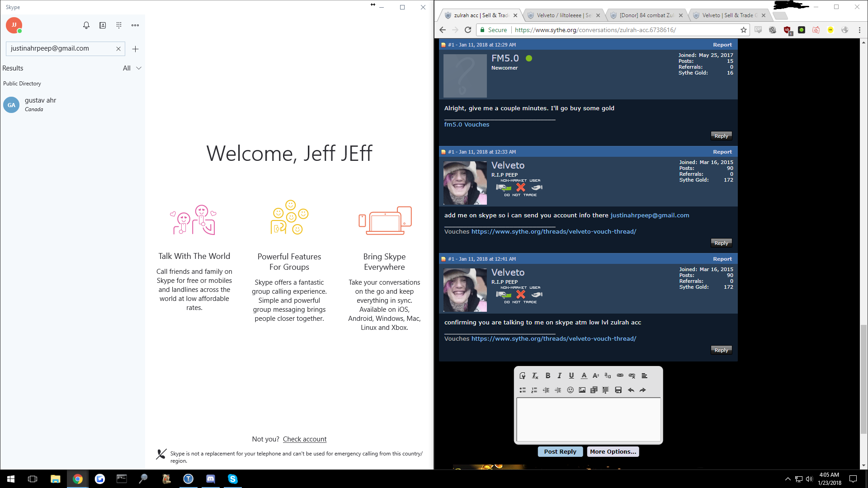Click the Check account link
The width and height of the screenshot is (868, 488).
pos(305,439)
